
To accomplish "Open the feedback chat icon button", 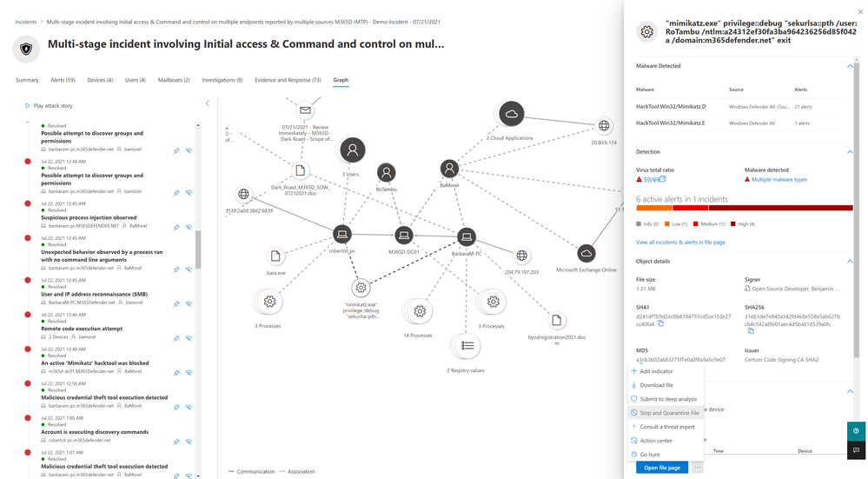I will [x=856, y=450].
